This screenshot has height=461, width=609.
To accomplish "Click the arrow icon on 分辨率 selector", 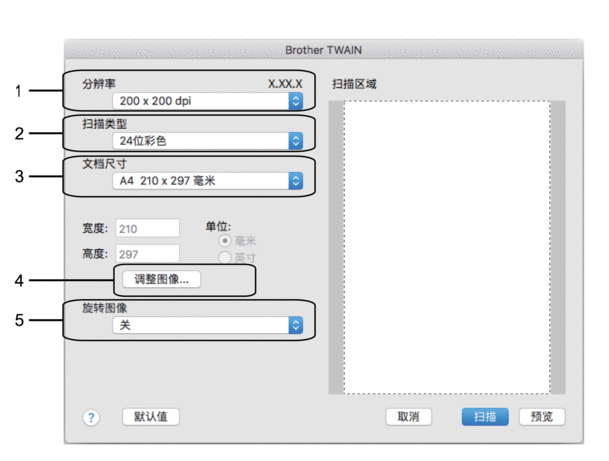I will click(x=295, y=101).
